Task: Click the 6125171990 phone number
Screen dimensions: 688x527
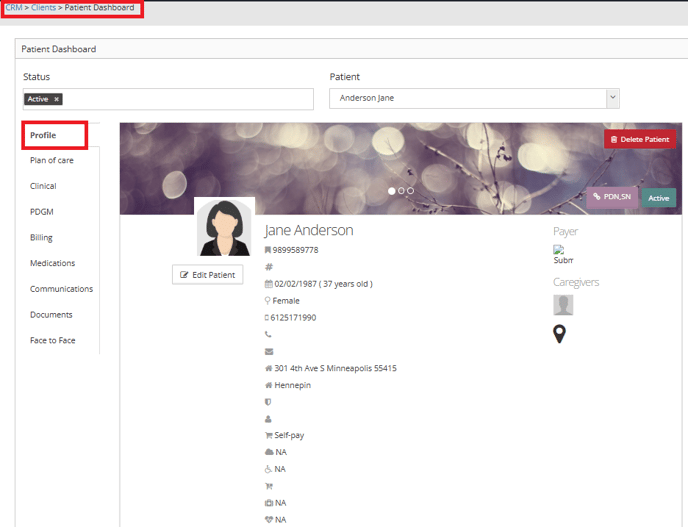Action: coord(293,318)
